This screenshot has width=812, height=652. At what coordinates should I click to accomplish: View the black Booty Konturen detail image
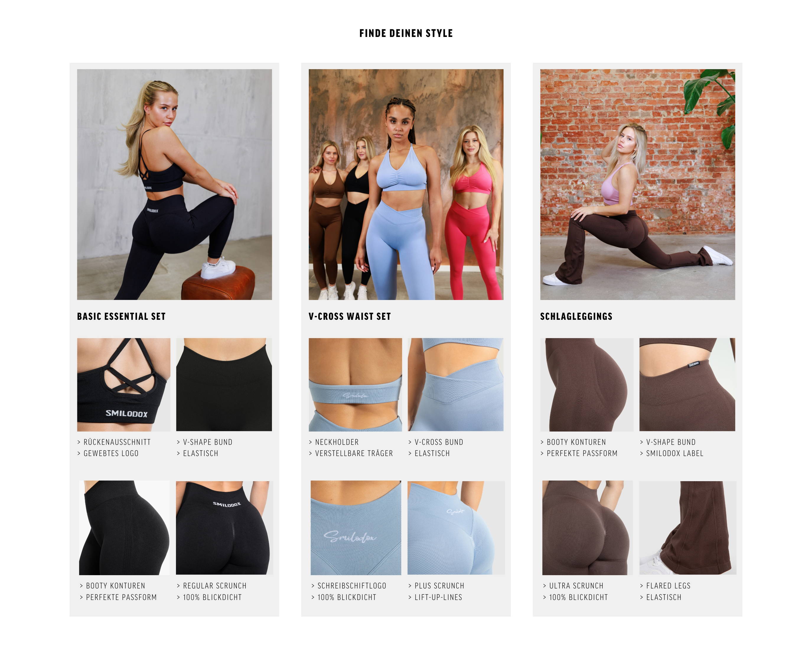(124, 528)
